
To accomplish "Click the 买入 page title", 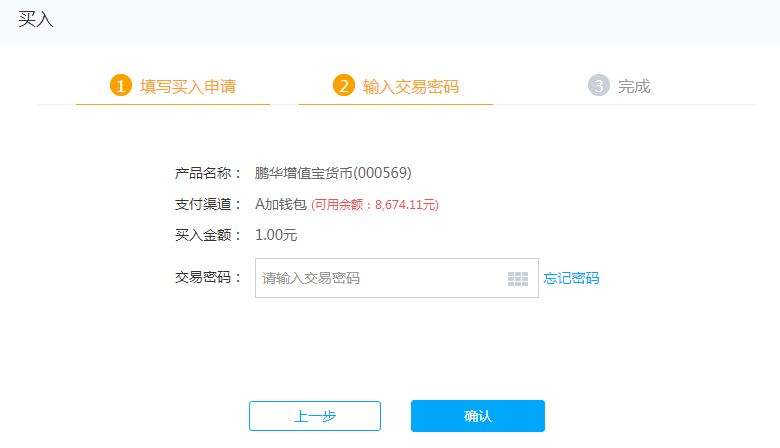I will pos(36,19).
